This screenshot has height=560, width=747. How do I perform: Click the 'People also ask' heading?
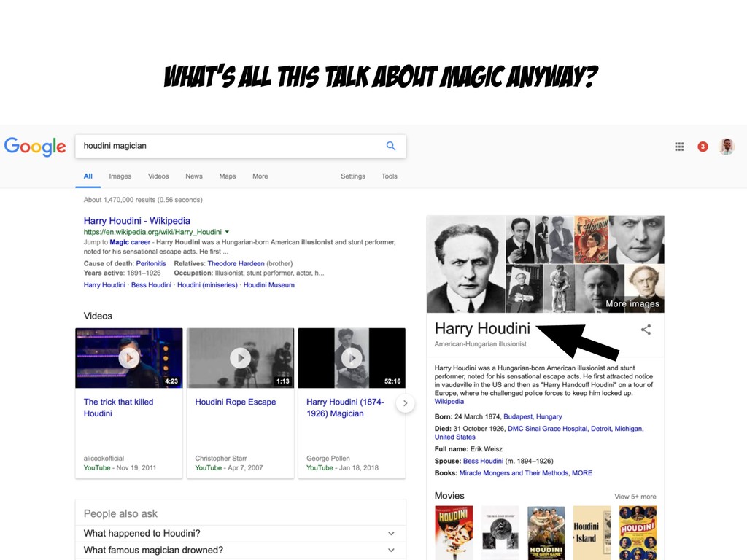pyautogui.click(x=120, y=514)
